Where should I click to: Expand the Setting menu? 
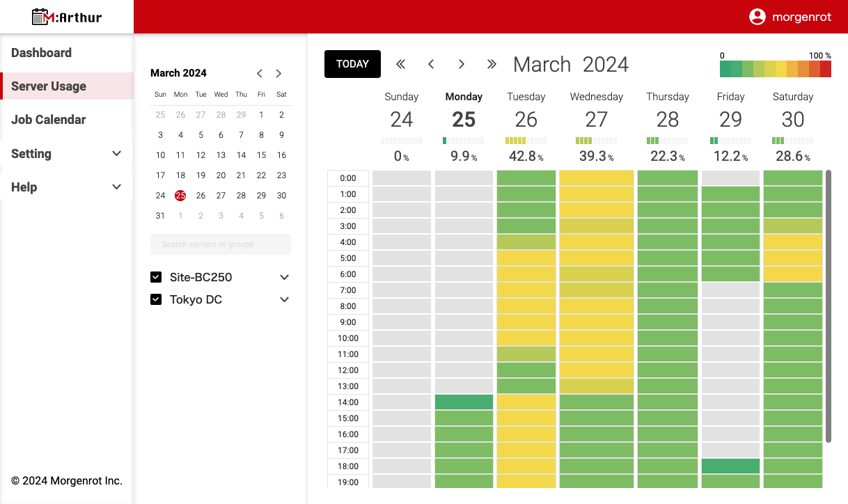pos(116,154)
